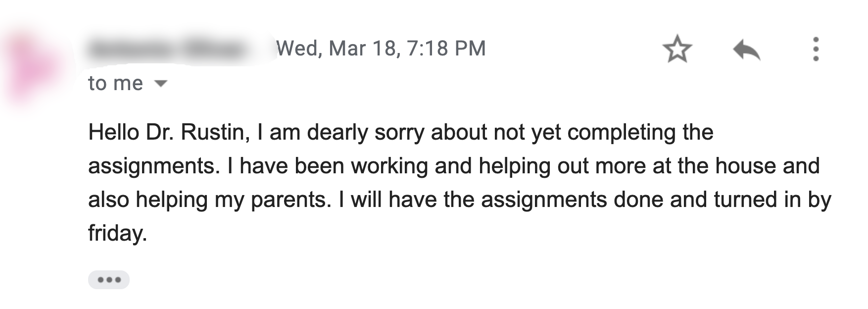Click the word "parents." in the message
The width and height of the screenshot is (868, 309).
291,200
